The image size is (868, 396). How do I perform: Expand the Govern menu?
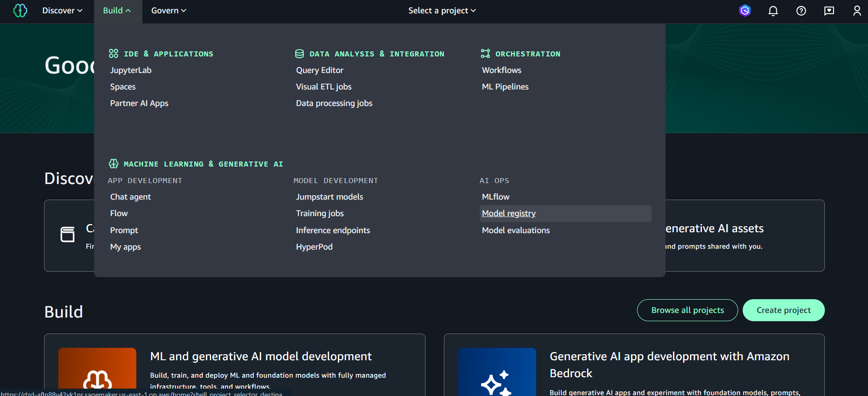click(x=168, y=11)
